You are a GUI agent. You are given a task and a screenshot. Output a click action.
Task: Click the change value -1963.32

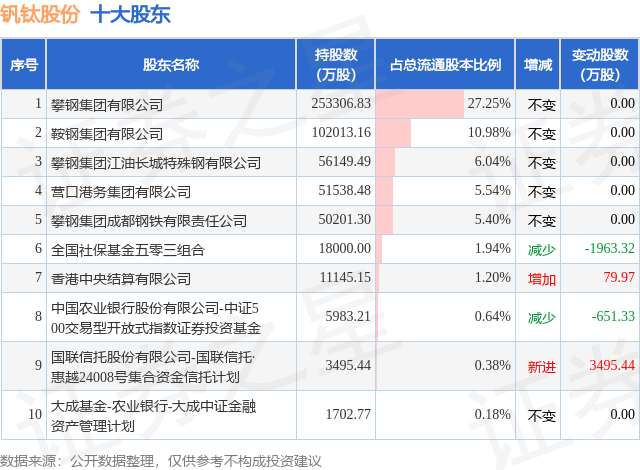pos(610,248)
